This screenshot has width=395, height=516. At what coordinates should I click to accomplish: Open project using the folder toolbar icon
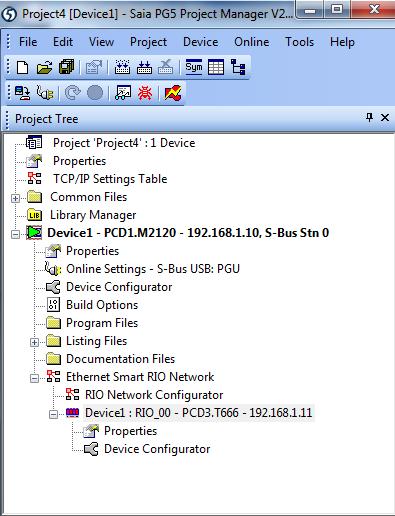(x=44, y=68)
